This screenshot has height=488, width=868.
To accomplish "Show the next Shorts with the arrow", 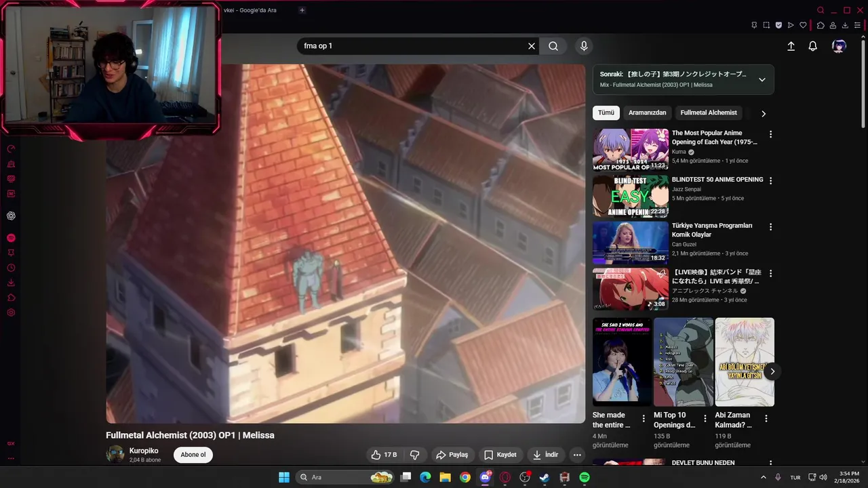I will pos(772,371).
